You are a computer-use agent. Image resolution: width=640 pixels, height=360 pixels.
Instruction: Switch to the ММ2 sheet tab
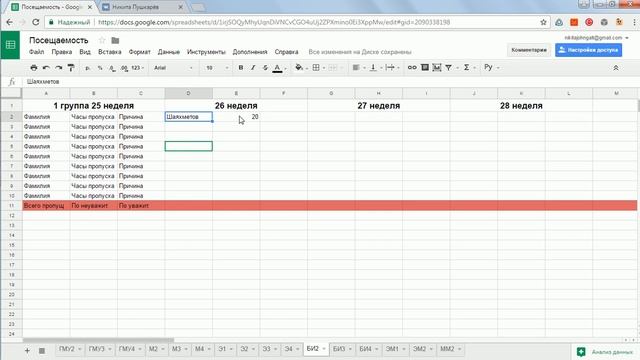447,349
